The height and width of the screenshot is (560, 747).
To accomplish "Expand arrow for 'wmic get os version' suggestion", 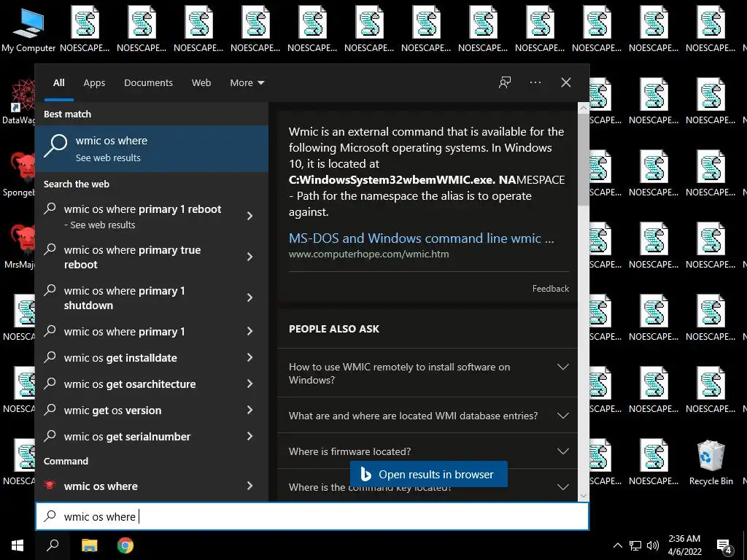I will [249, 410].
